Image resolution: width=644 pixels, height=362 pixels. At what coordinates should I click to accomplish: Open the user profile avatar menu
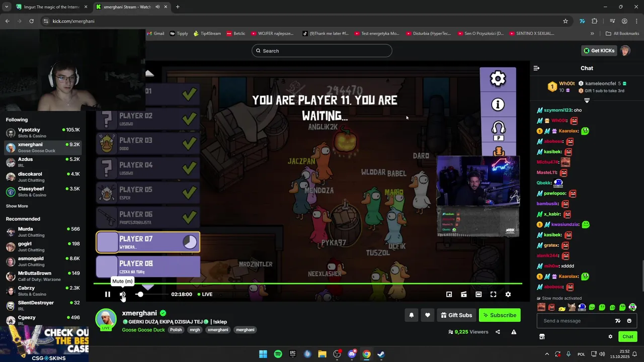click(x=625, y=50)
